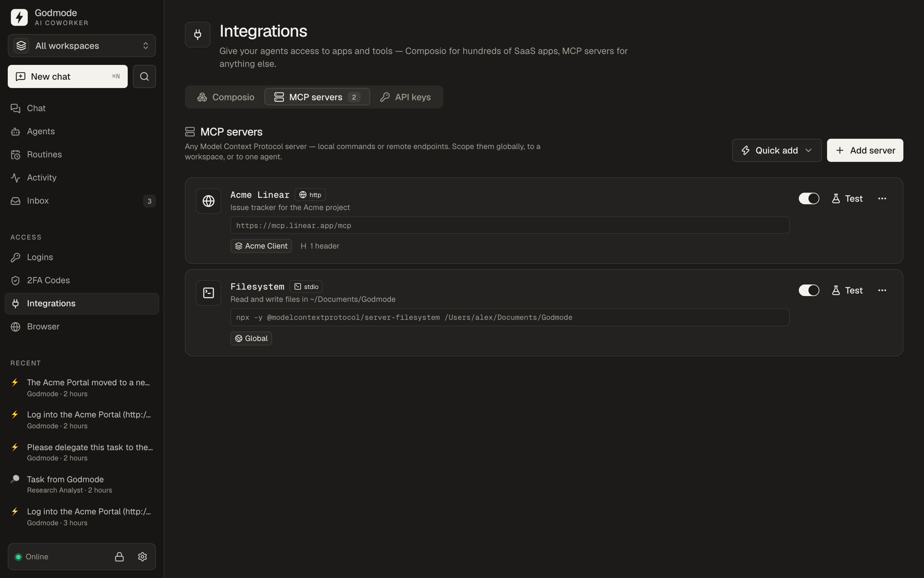Screen dimensions: 924x578
Task: Start a New chat
Action: [67, 76]
